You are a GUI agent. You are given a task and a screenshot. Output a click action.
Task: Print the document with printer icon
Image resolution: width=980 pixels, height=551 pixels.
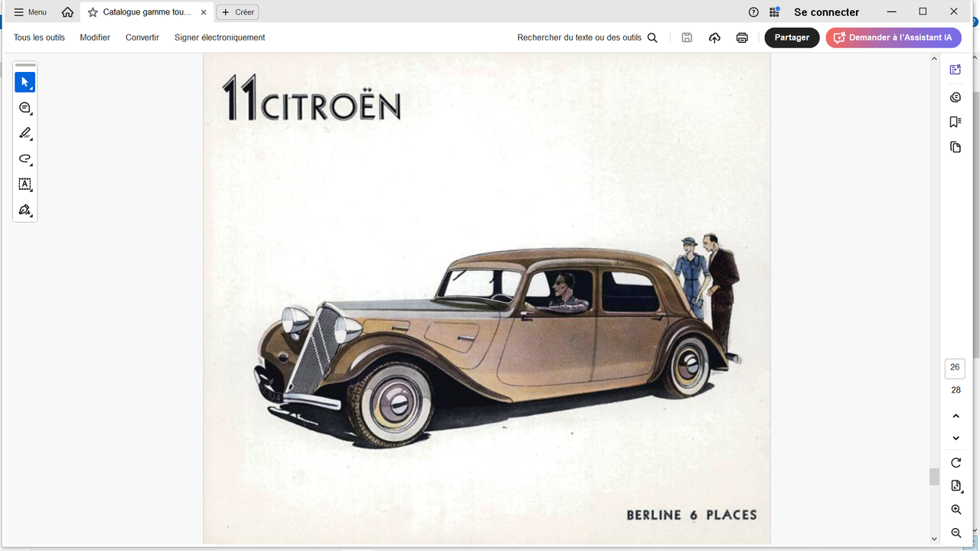tap(742, 37)
